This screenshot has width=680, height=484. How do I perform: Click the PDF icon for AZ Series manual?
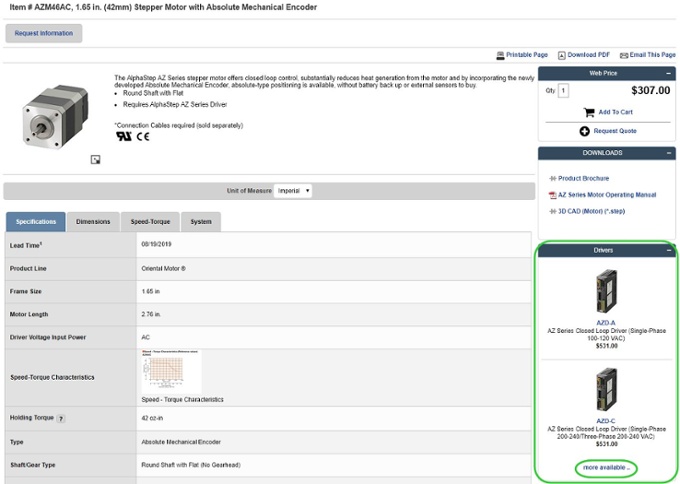[552, 195]
